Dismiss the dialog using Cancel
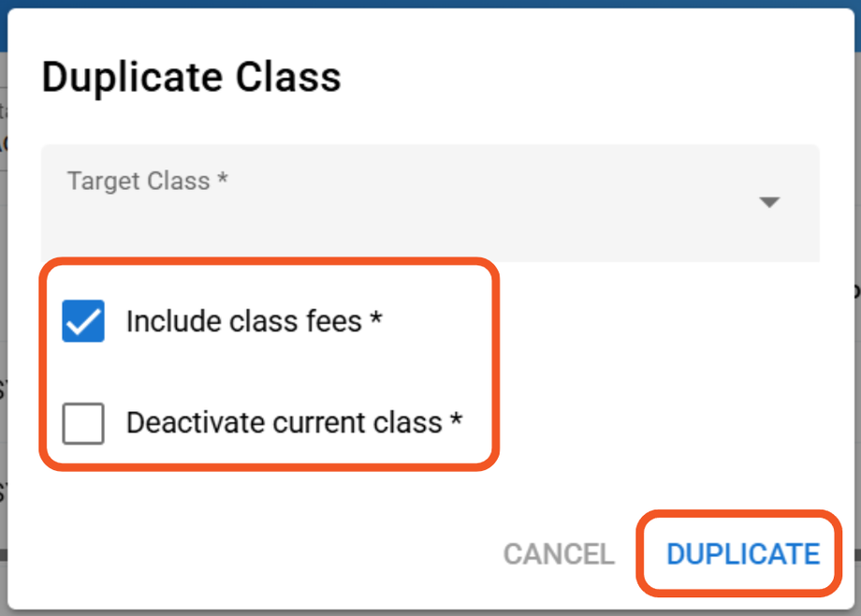861x616 pixels. [559, 554]
